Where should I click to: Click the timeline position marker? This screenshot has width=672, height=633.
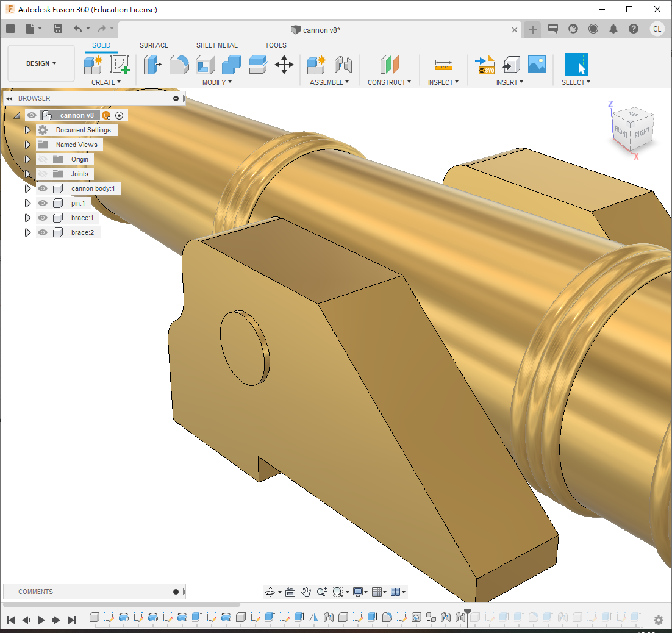point(467,612)
